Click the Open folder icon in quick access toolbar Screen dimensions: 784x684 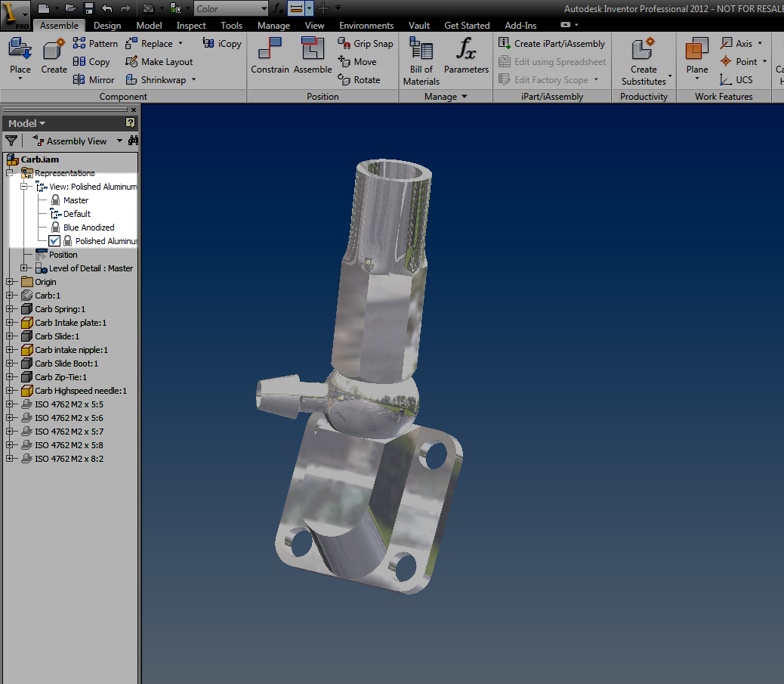[70, 8]
